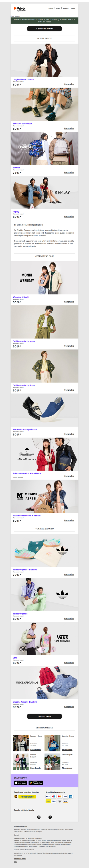
Task: Tap the App Store download badge
Action: click(20, 783)
